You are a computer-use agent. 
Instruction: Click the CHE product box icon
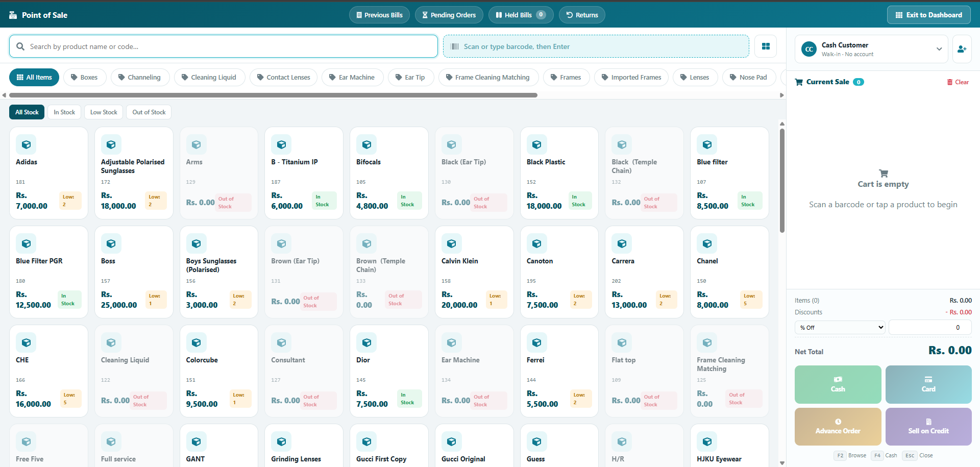tap(26, 343)
